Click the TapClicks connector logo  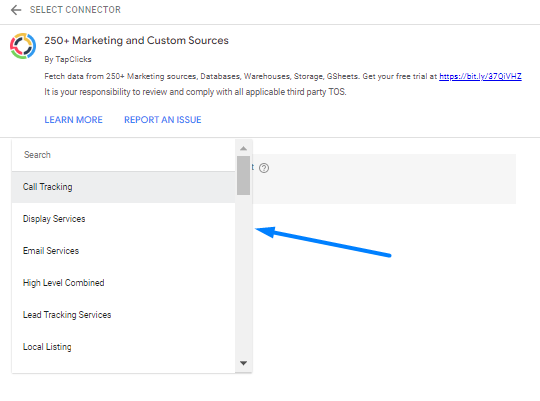pos(23,46)
